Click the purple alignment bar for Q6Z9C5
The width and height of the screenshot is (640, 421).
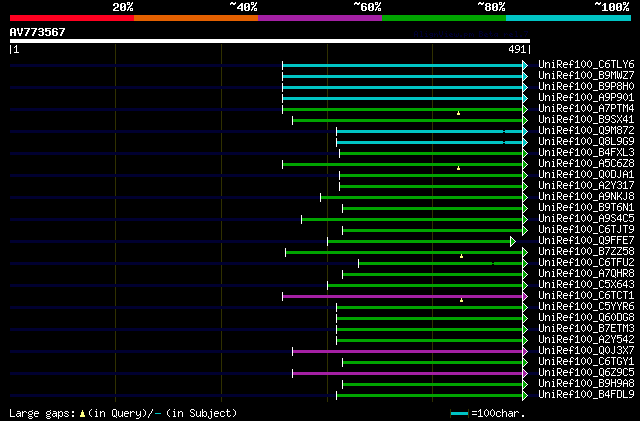click(x=407, y=374)
